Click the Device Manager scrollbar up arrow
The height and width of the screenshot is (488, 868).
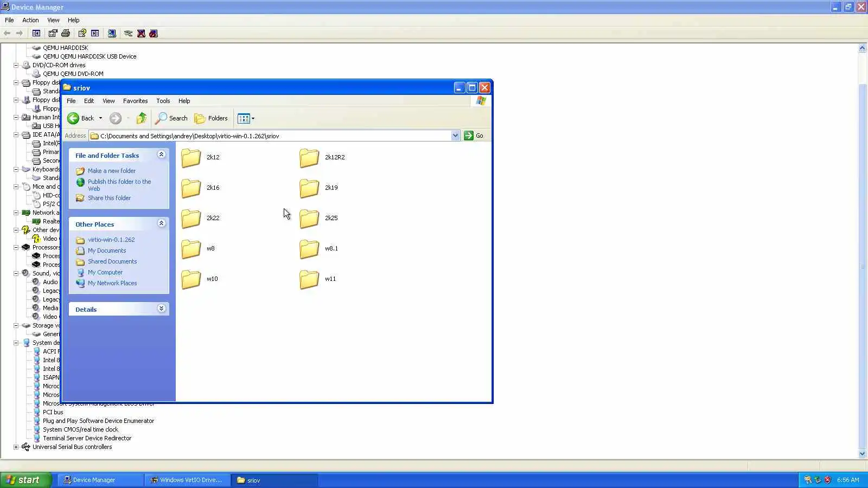click(863, 48)
